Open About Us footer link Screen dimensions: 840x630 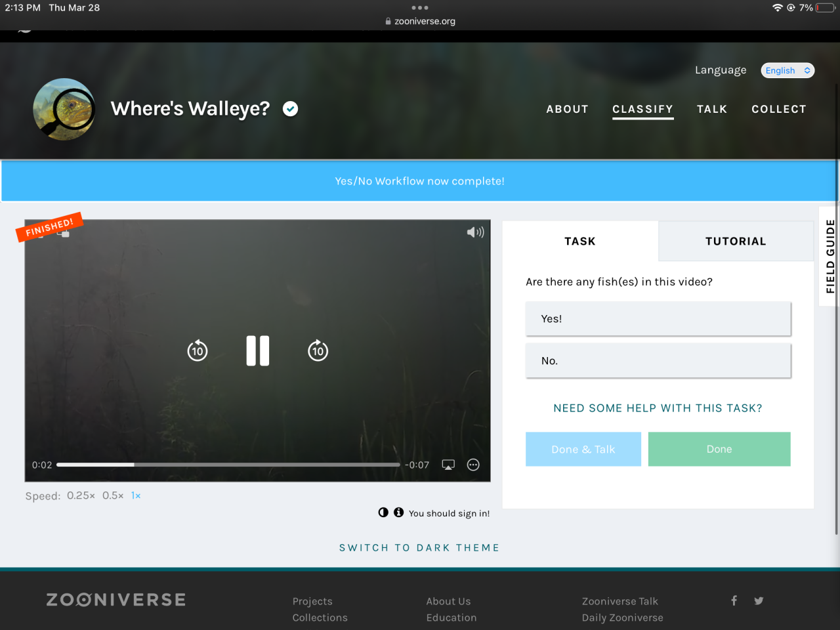[x=448, y=601]
